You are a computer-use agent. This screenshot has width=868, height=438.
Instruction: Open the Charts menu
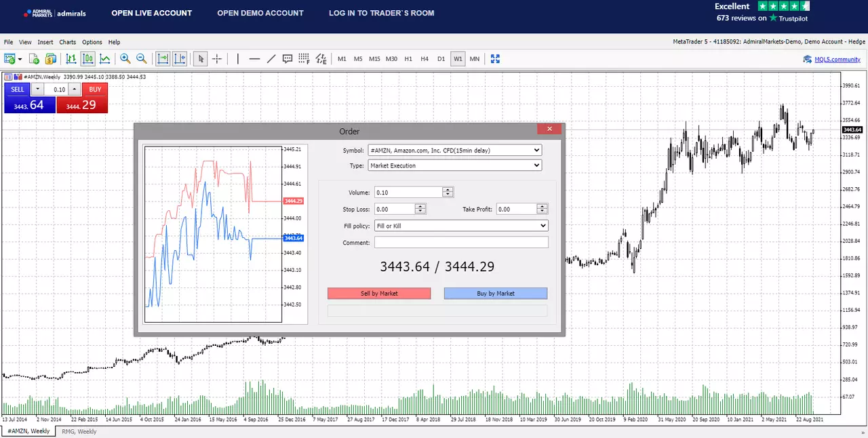coord(68,42)
